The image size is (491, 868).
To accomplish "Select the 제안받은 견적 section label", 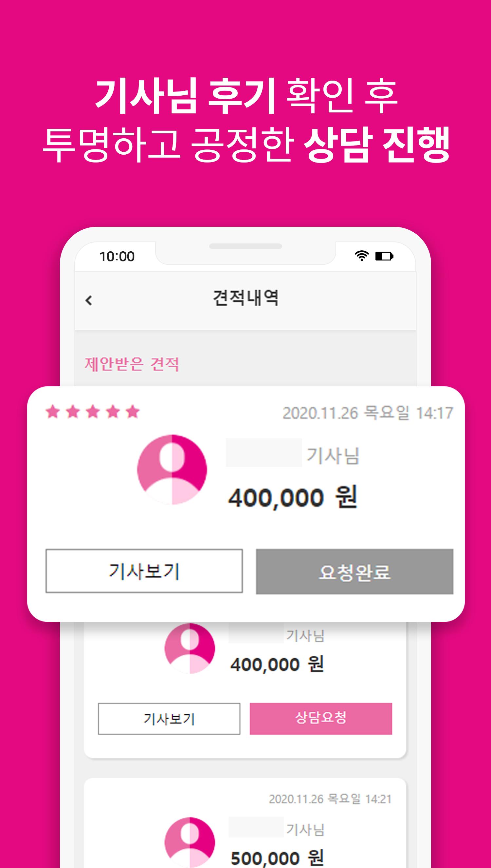I will [132, 364].
